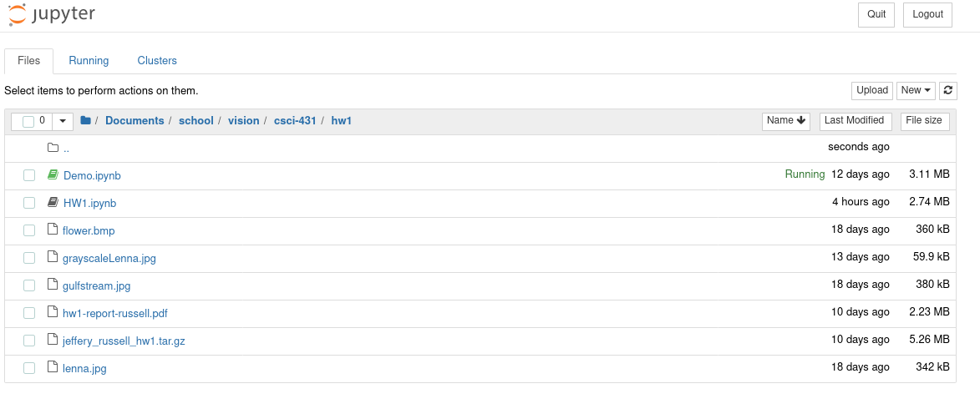
Task: Click the file icon beside lenna.jpg
Action: tap(53, 367)
